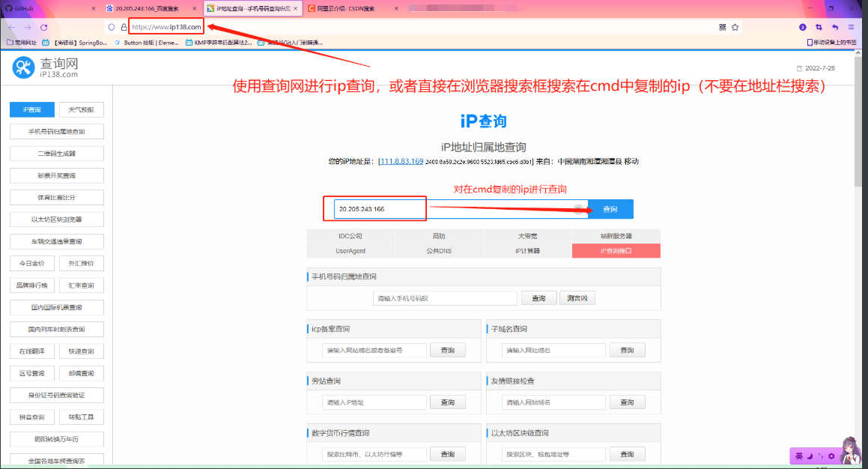The height and width of the screenshot is (469, 868).
Task: Close the GitHub tab
Action: tap(93, 8)
